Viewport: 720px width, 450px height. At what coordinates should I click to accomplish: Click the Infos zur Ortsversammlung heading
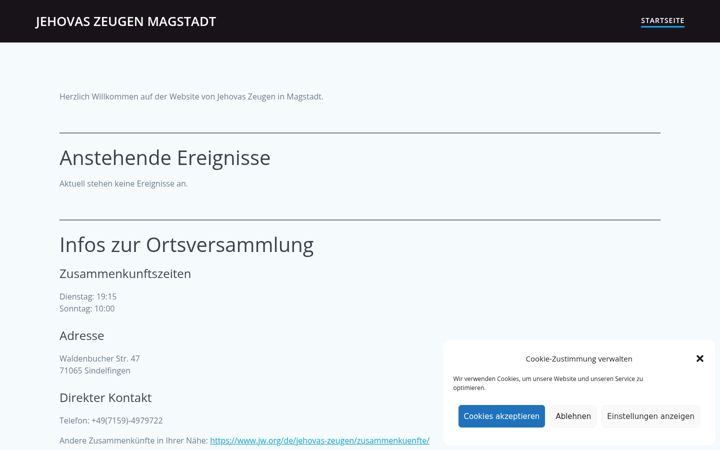tap(186, 245)
